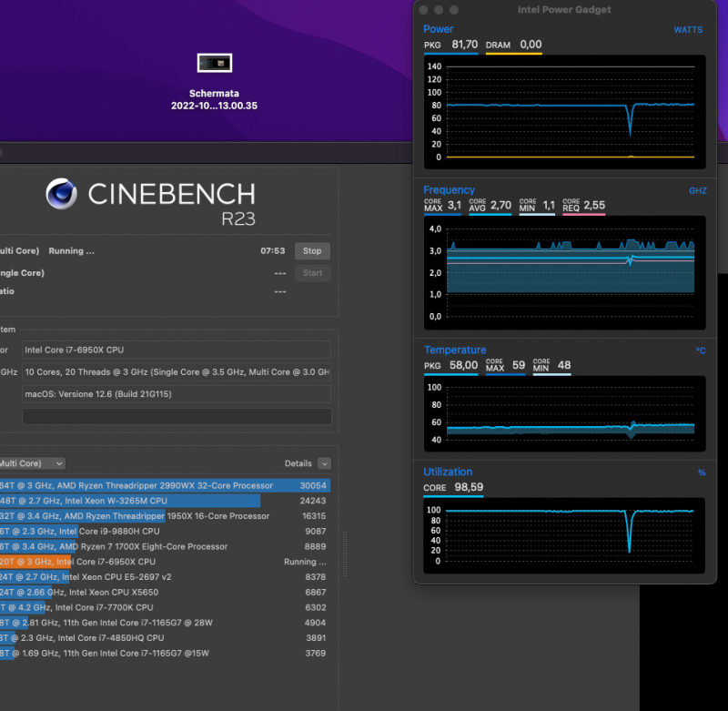Image resolution: width=728 pixels, height=711 pixels.
Task: Select the Threadripper 2990WX ranking entry
Action: (x=165, y=485)
